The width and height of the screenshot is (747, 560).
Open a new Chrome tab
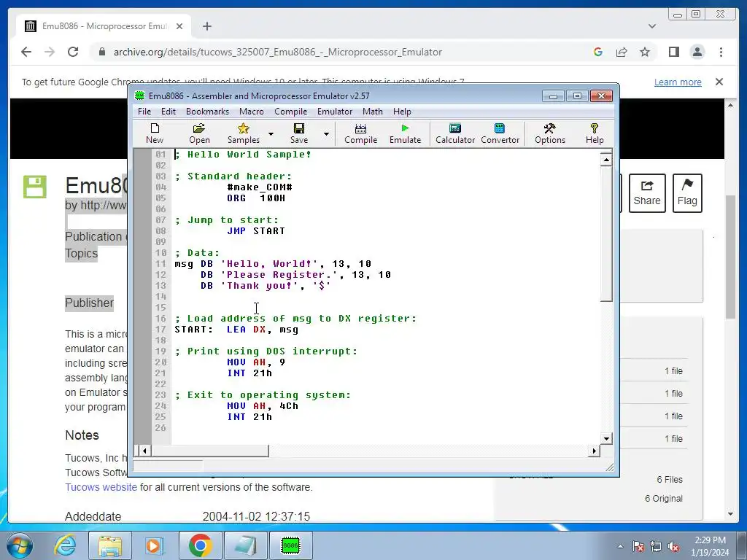coord(206,26)
